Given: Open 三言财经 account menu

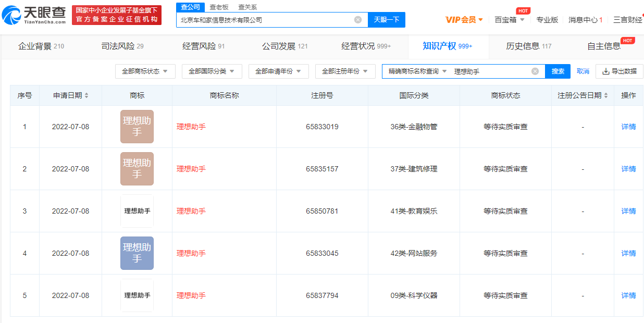Looking at the screenshot, I should 628,20.
